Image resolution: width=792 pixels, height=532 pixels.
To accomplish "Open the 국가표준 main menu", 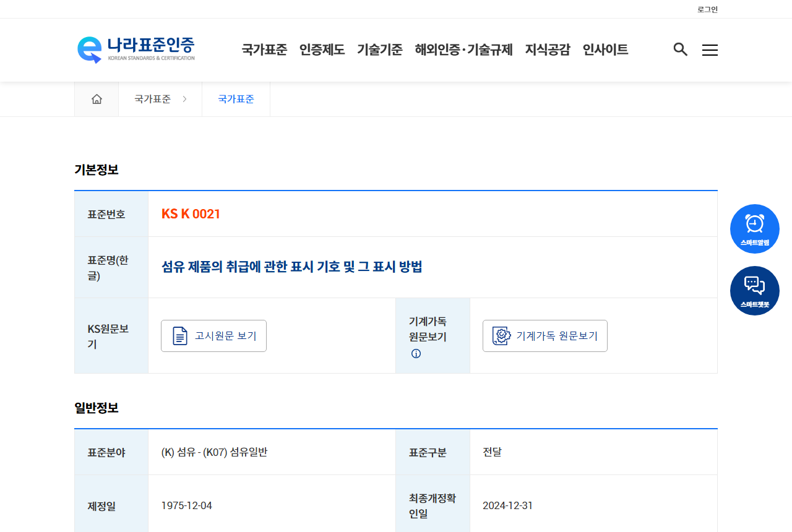I will 264,49.
